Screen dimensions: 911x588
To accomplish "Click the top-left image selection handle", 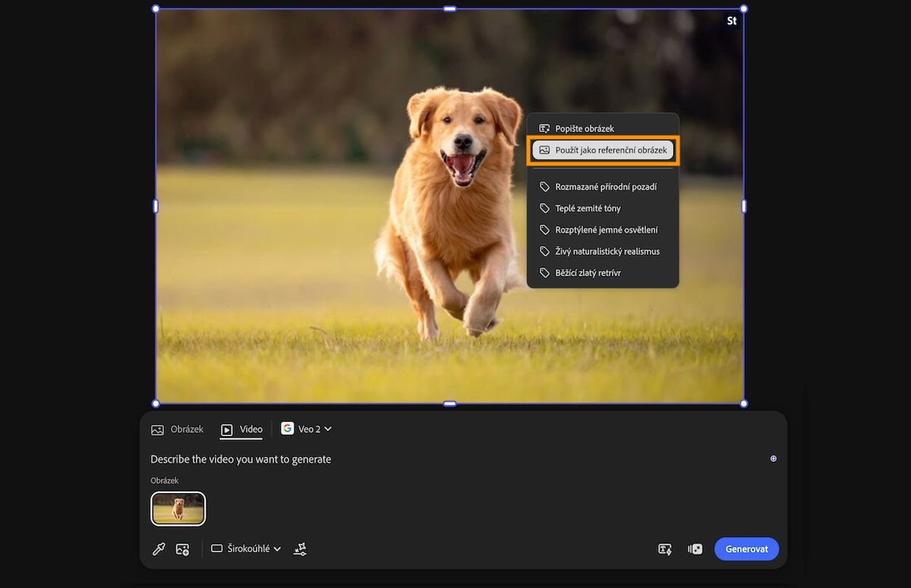I will tap(156, 9).
